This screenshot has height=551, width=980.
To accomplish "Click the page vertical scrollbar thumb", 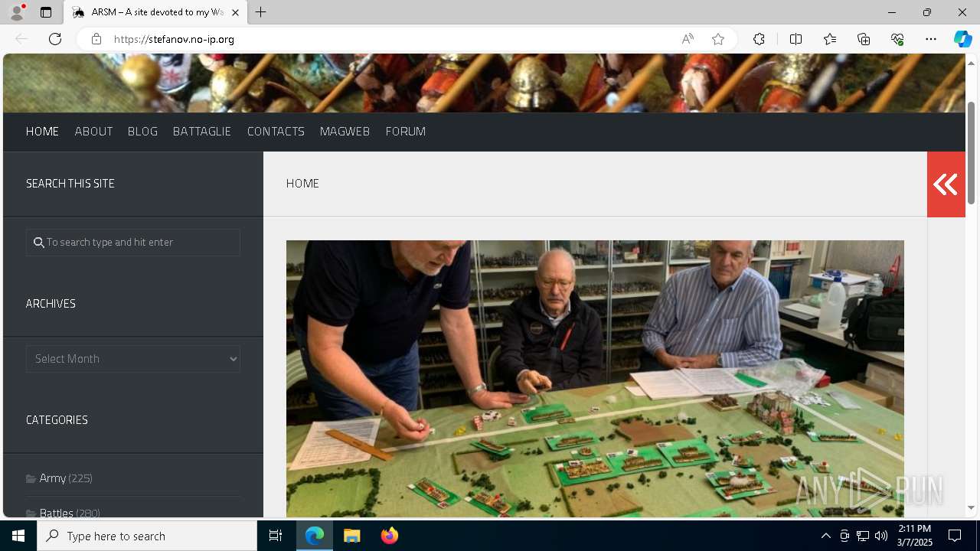I will (x=972, y=152).
